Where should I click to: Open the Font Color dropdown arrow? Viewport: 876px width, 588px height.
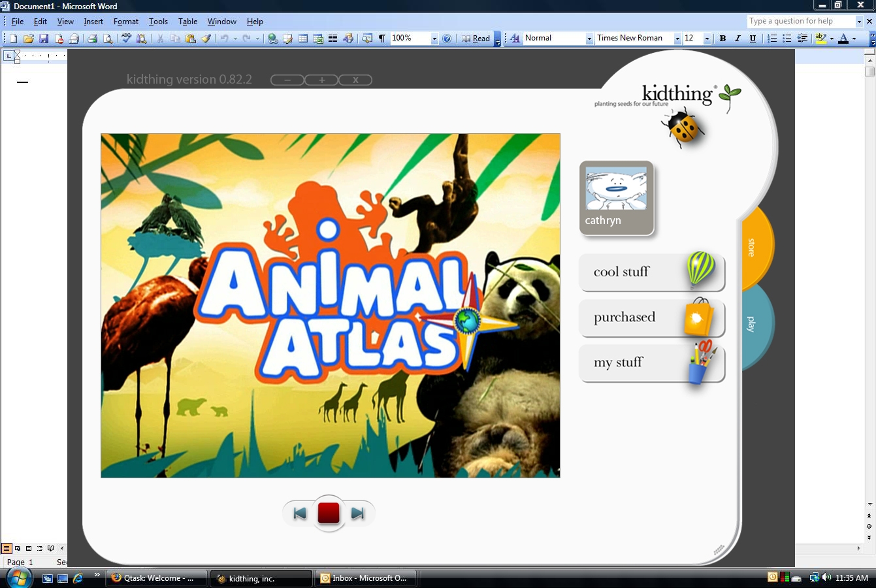pyautogui.click(x=854, y=39)
